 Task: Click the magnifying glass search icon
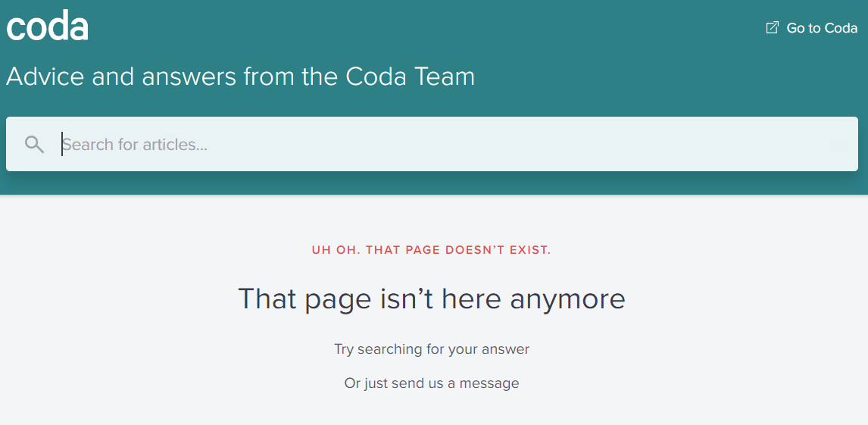click(x=34, y=144)
